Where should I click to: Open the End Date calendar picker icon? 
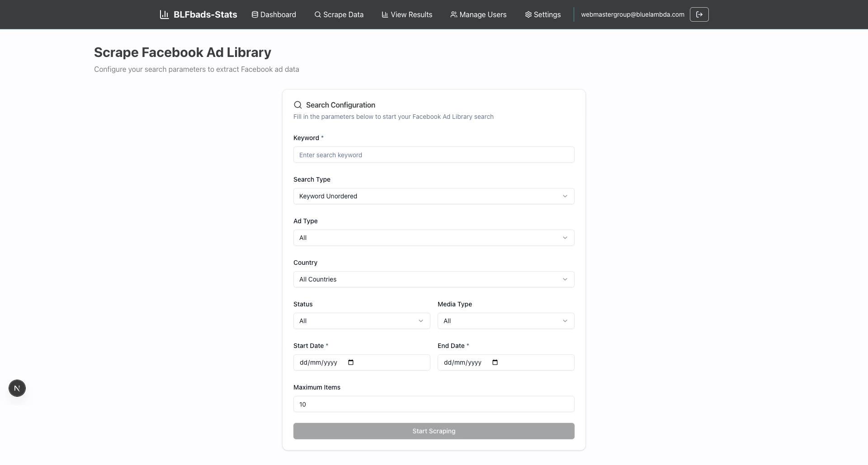tap(495, 362)
